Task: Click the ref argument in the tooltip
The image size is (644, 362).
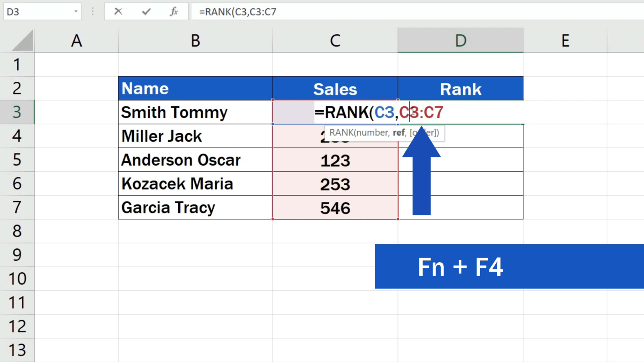Action: 399,132
